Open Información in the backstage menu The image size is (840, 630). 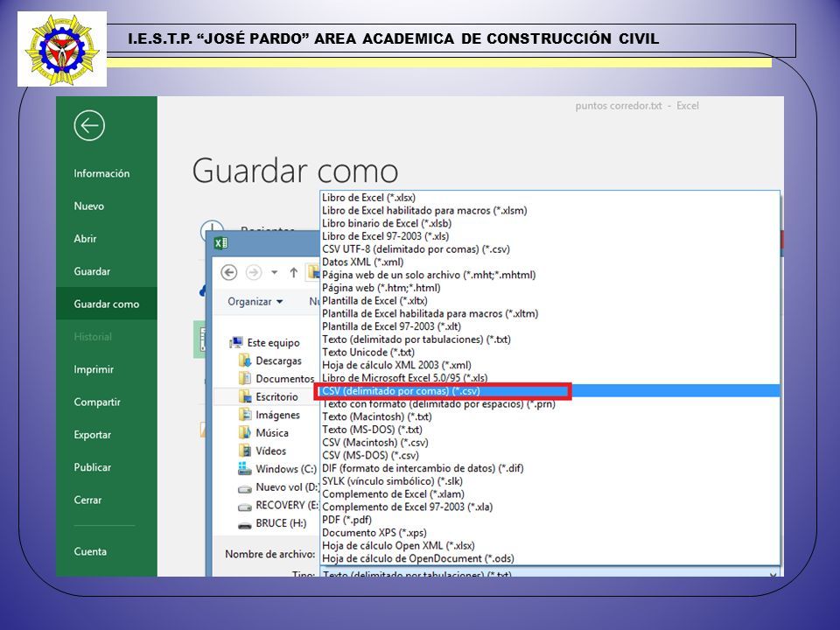pyautogui.click(x=101, y=173)
